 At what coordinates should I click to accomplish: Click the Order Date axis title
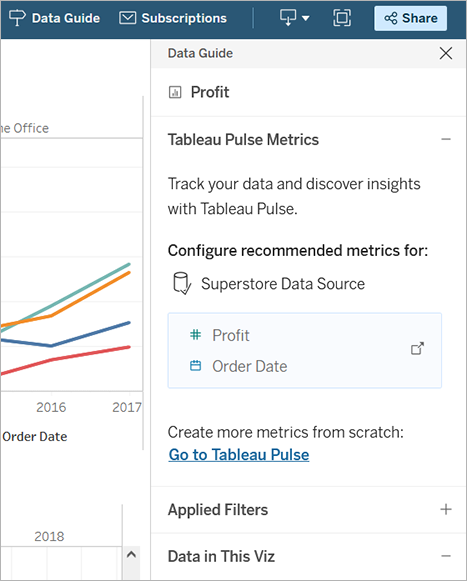[34, 437]
